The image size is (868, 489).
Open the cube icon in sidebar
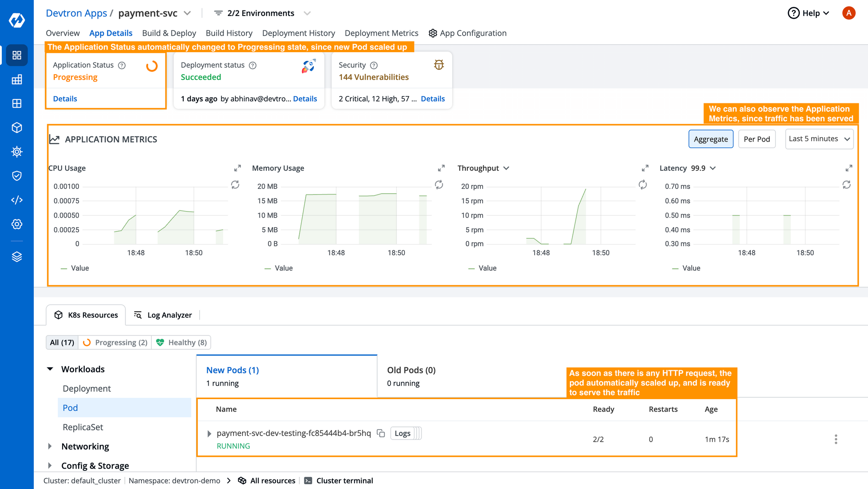tap(16, 128)
